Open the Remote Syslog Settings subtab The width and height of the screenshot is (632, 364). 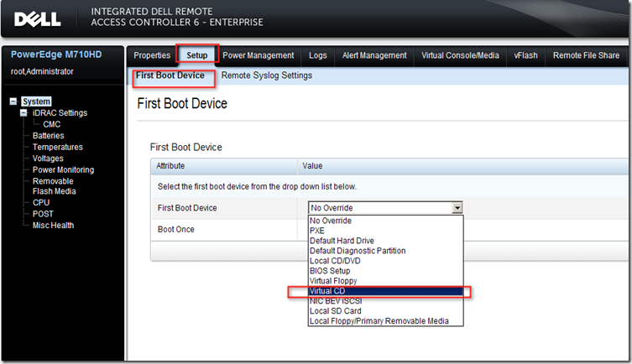coord(267,75)
